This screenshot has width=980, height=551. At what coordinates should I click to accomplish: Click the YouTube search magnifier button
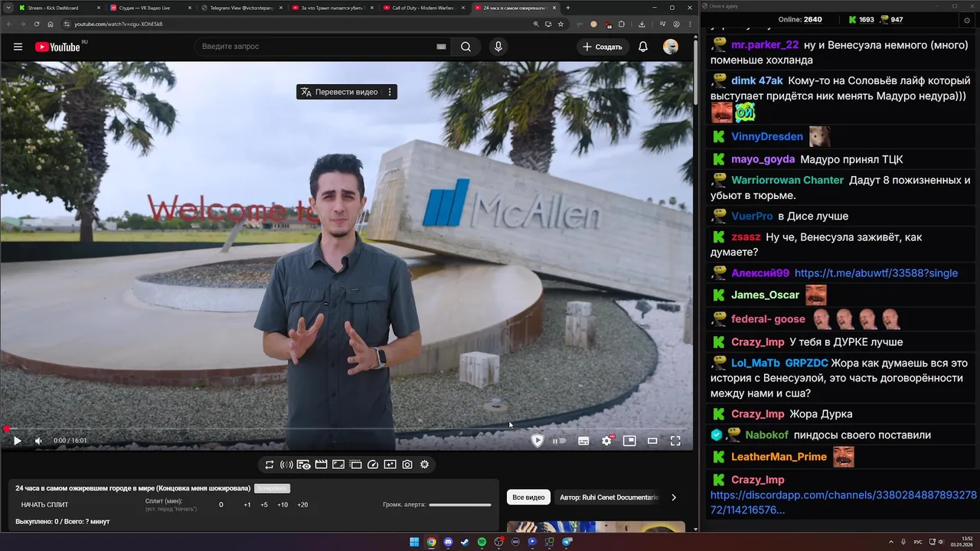click(465, 47)
